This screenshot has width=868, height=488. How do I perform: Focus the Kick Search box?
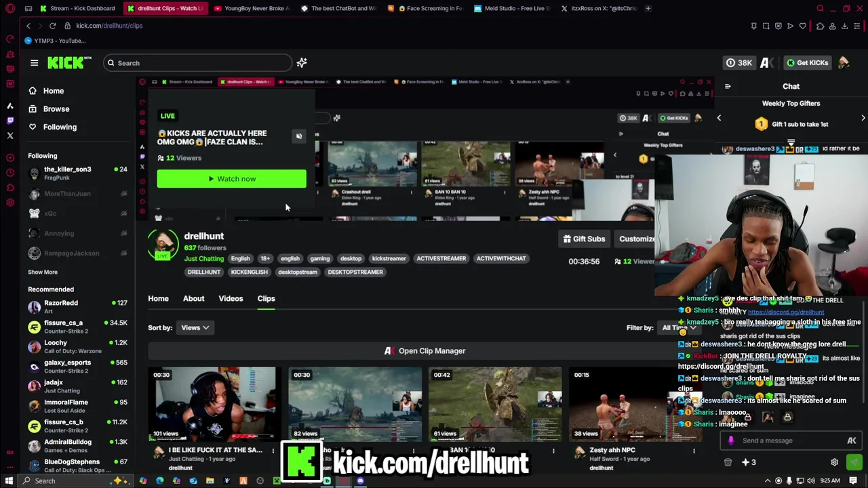[x=197, y=63]
